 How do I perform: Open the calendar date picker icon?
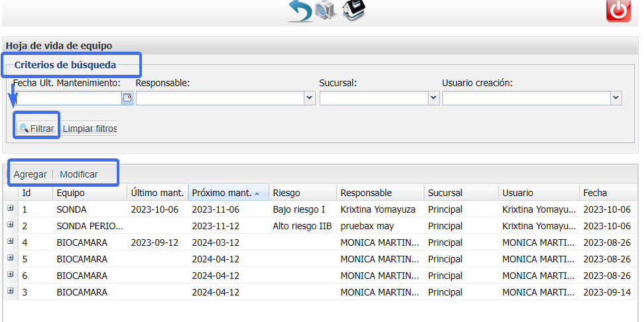pos(127,98)
